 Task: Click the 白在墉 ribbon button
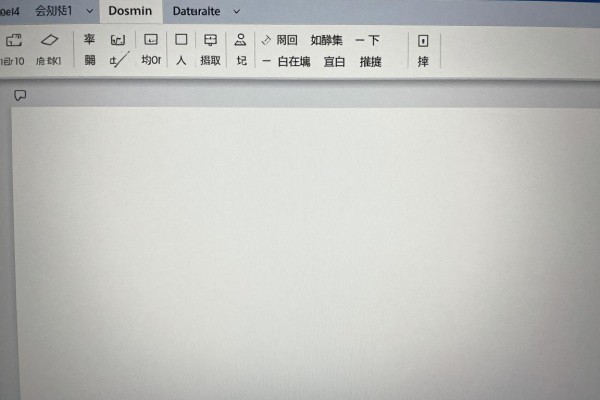294,61
